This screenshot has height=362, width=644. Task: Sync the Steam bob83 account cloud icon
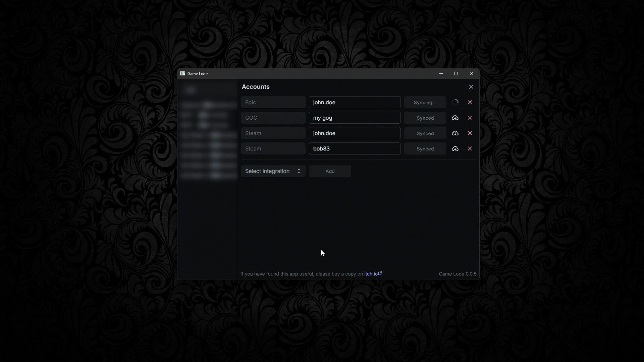tap(455, 149)
